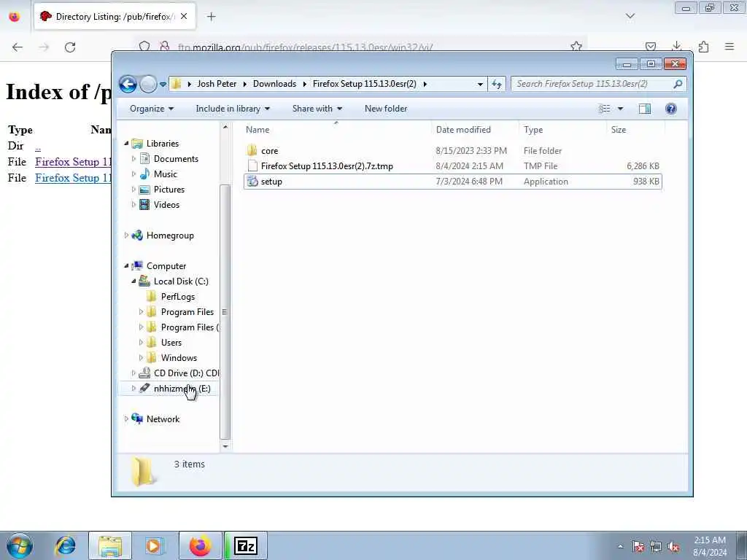
Task: Bookmark page with Firefox star icon
Action: [x=576, y=47]
